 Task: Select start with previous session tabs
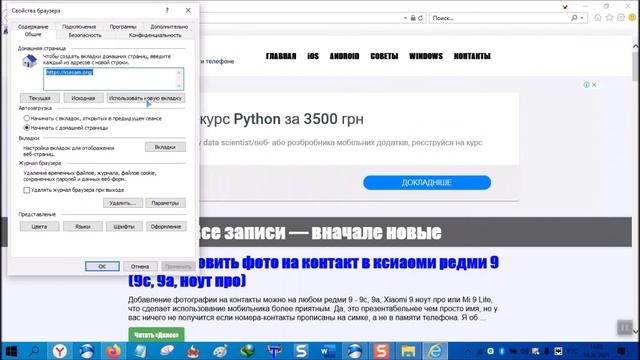[x=27, y=118]
